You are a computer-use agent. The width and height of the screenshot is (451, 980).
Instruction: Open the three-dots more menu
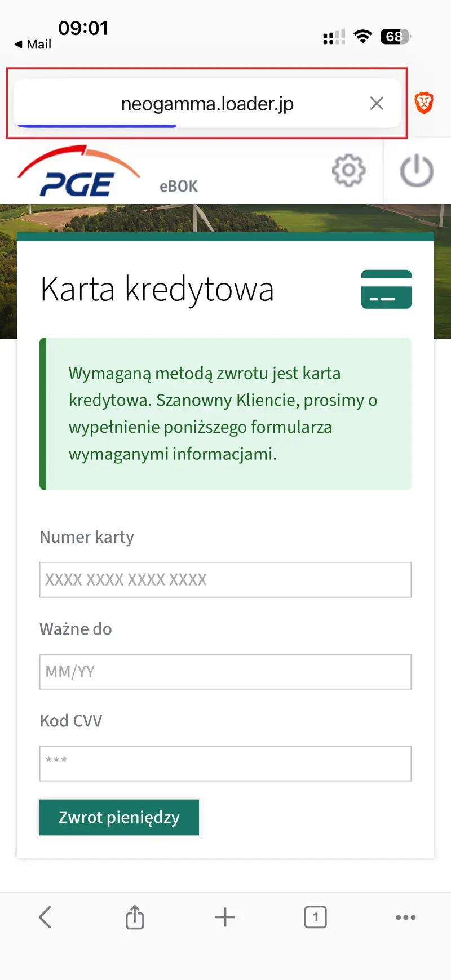(405, 917)
